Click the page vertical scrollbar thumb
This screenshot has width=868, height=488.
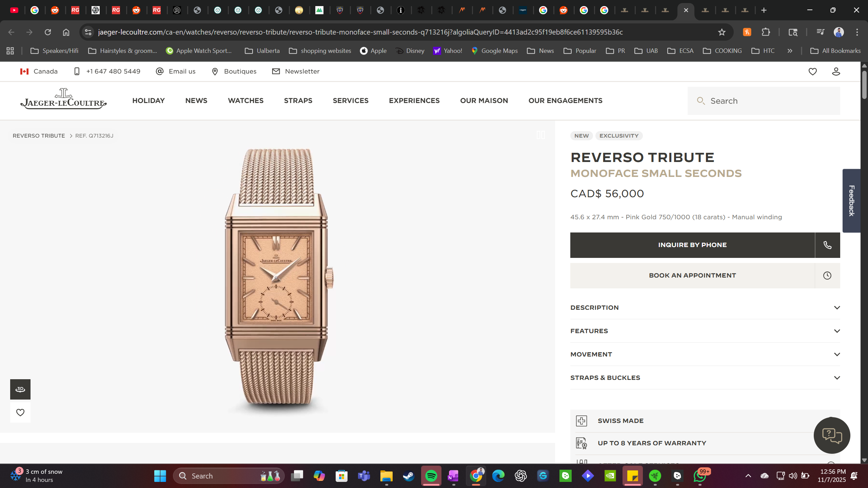864,85
